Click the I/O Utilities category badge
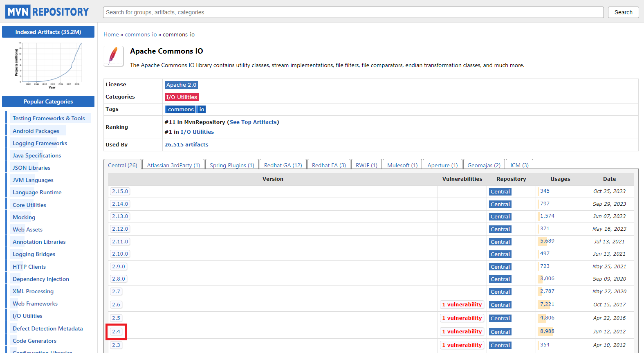Screen dimensions: 644x353 (x=182, y=97)
